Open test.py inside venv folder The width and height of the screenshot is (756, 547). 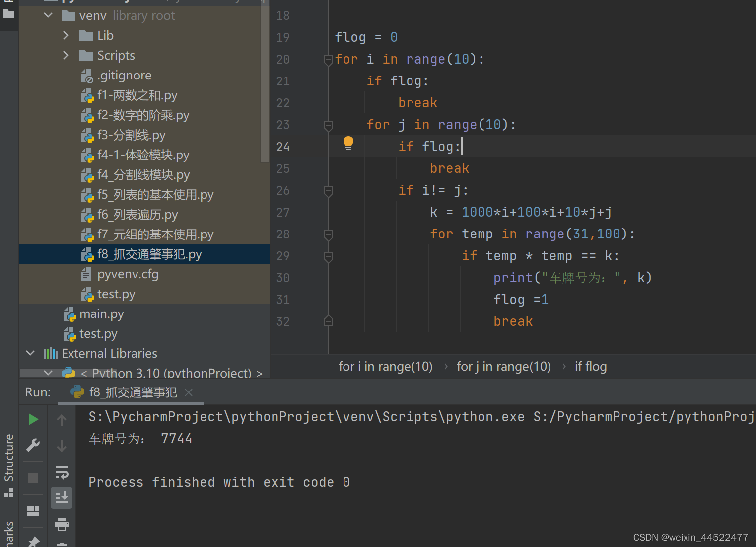pyautogui.click(x=116, y=294)
